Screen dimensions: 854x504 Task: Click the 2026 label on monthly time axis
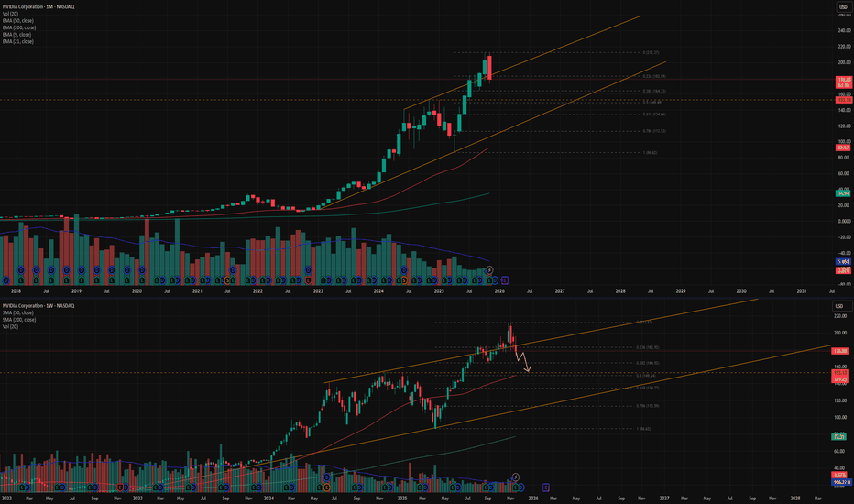[x=500, y=290]
